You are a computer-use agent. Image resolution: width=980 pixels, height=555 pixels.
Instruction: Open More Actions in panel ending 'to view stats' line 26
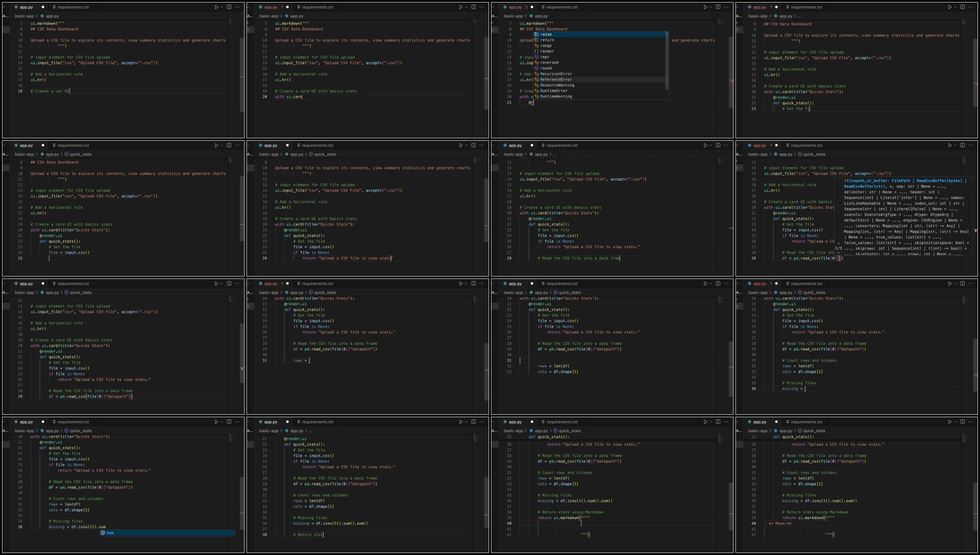pos(482,145)
